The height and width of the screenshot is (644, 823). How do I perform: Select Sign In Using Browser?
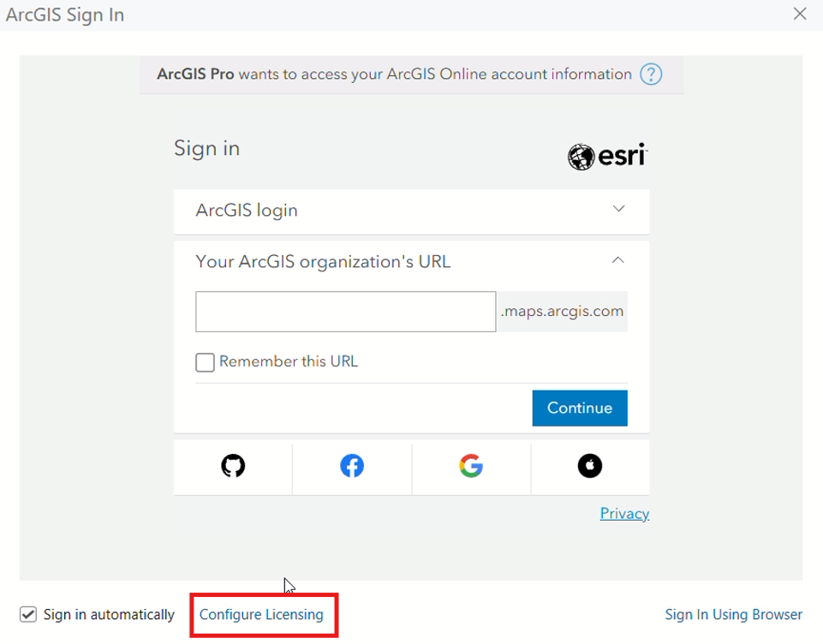tap(733, 614)
